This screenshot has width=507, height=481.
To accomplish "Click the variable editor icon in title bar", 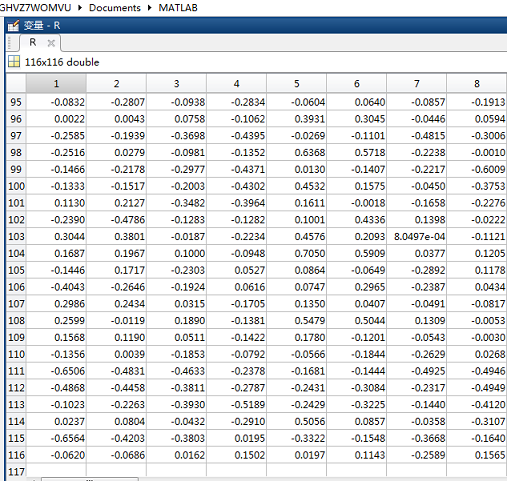I will [13, 25].
